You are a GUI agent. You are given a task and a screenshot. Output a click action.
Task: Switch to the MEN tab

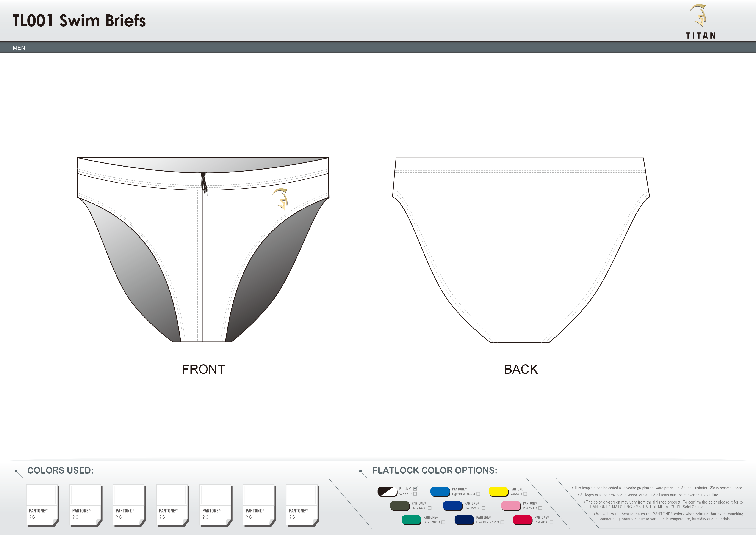(19, 48)
